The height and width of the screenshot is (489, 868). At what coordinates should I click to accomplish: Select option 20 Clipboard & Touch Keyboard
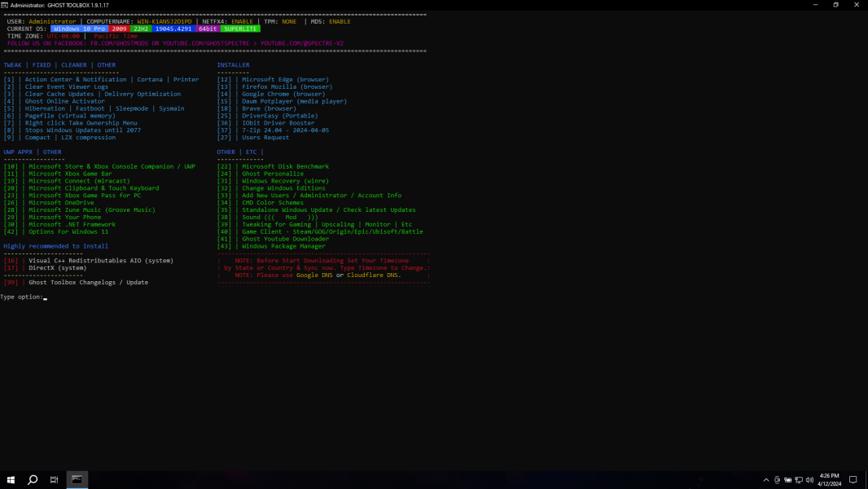[x=81, y=187]
